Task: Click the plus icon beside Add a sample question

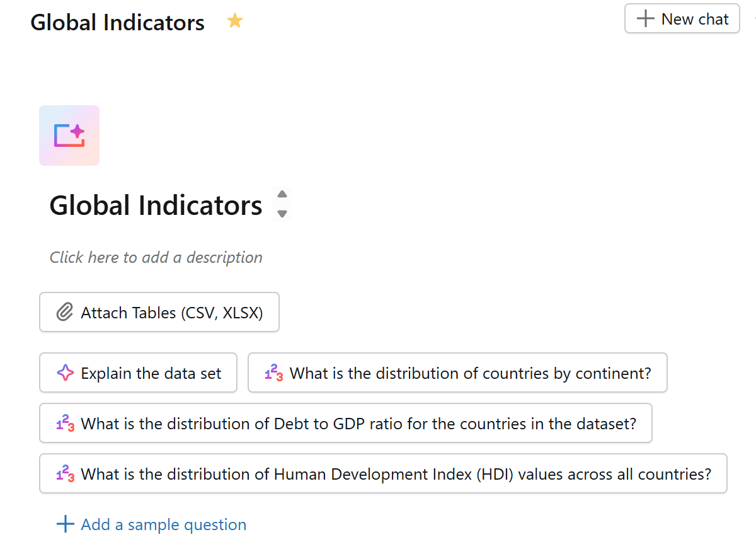Action: click(x=66, y=524)
